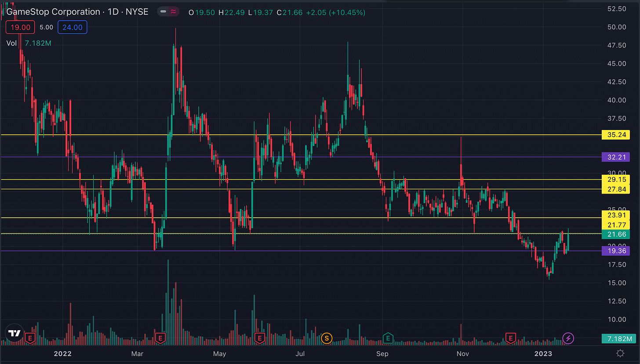Click the Mar time axis label
The height and width of the screenshot is (364, 640).
coord(138,353)
